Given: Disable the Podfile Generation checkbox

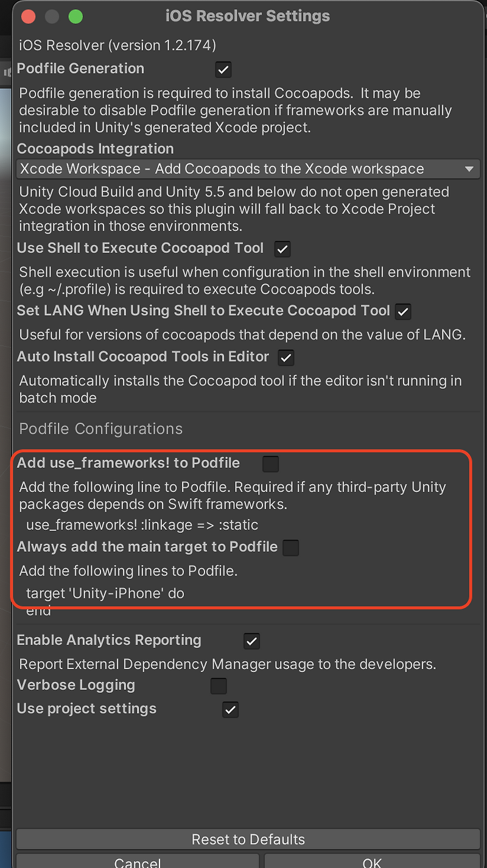Looking at the screenshot, I should pos(223,69).
